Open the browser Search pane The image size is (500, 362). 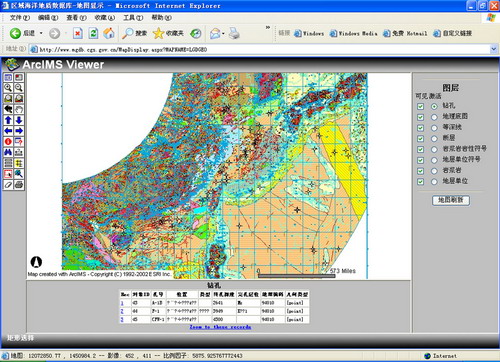pos(134,33)
